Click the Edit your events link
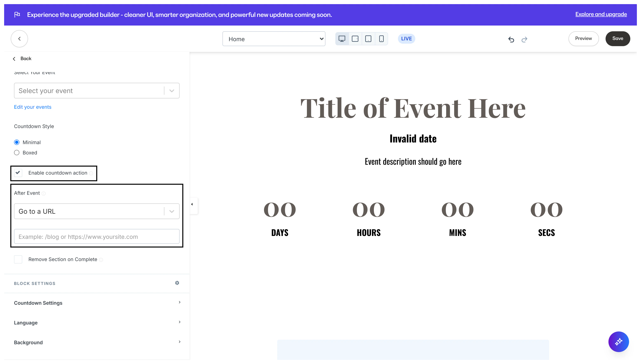The width and height of the screenshot is (641, 364). 33,107
